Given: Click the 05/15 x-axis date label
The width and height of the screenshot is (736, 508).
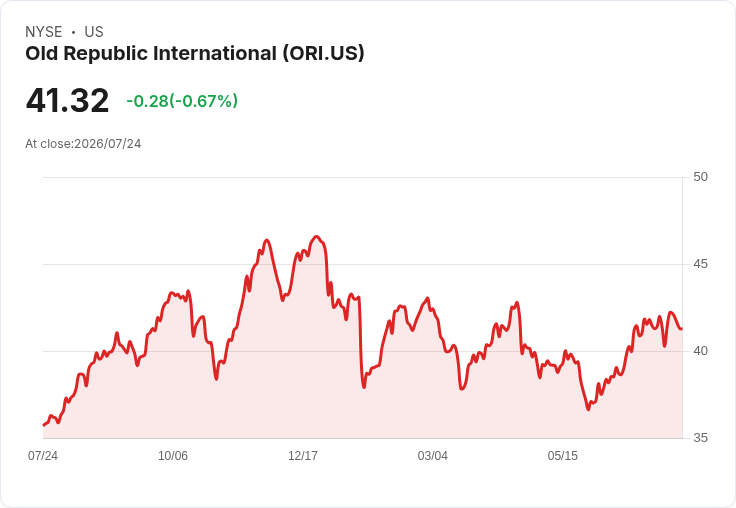Looking at the screenshot, I should [563, 456].
